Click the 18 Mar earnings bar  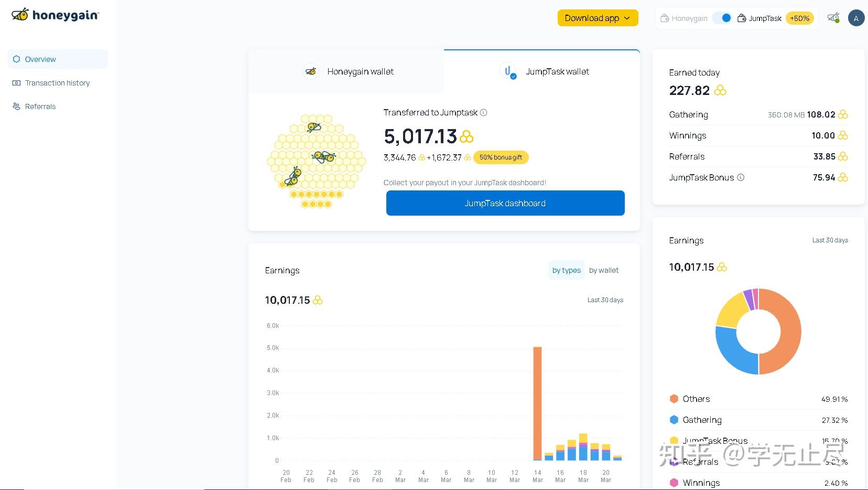point(583,447)
